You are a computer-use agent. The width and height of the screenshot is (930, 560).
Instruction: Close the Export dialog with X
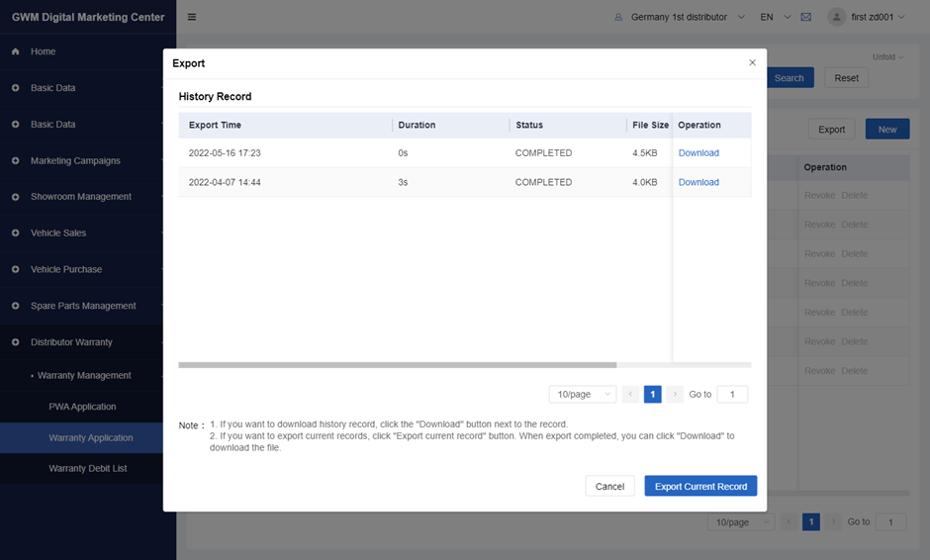point(752,62)
